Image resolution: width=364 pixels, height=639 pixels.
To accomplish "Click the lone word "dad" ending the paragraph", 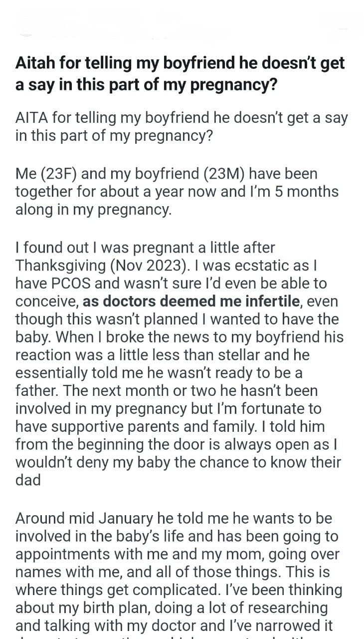I will pyautogui.click(x=29, y=481).
